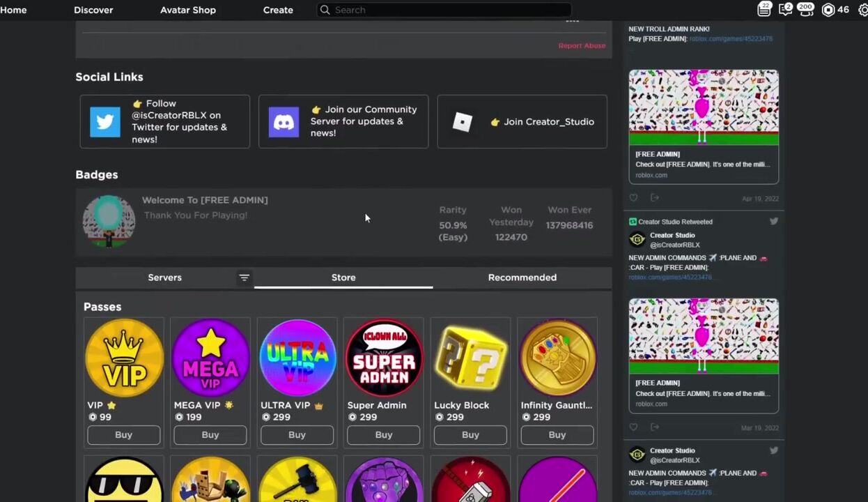Open Create in the top navigation
The width and height of the screenshot is (868, 502).
tap(278, 10)
